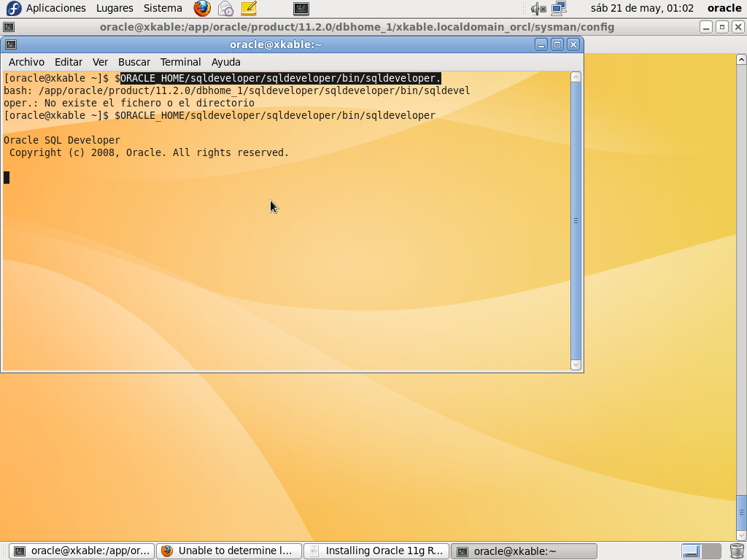Click the oracle user name in the panel
Image resolution: width=747 pixels, height=560 pixels.
(x=724, y=8)
